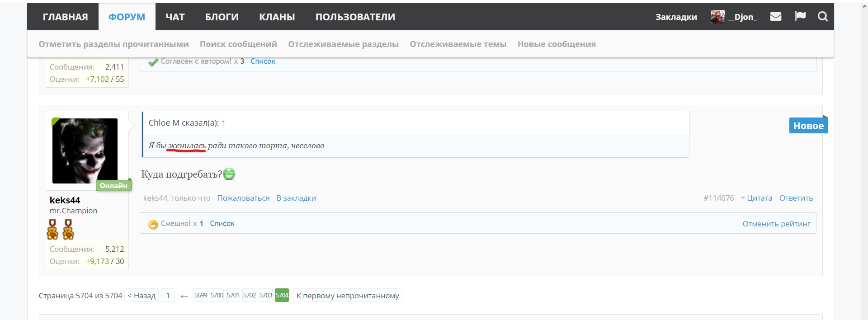Image resolution: width=868 pixels, height=320 pixels.
Task: Click Ответить to reply
Action: coord(796,198)
